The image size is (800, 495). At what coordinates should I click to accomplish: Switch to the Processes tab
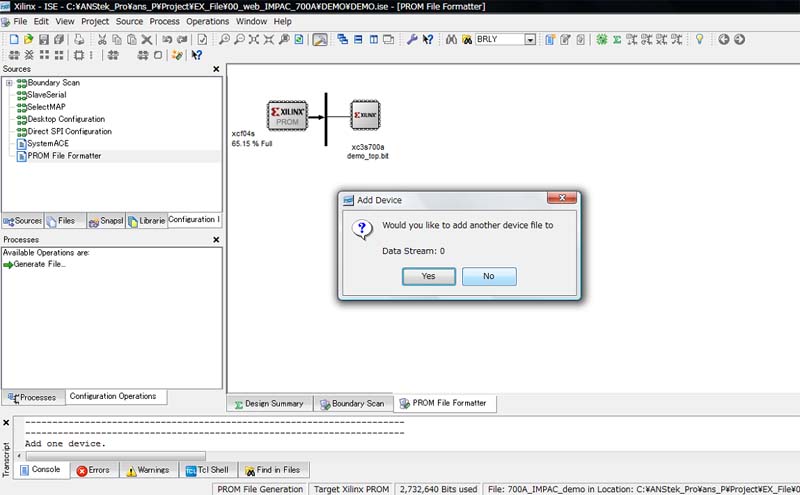pyautogui.click(x=34, y=397)
